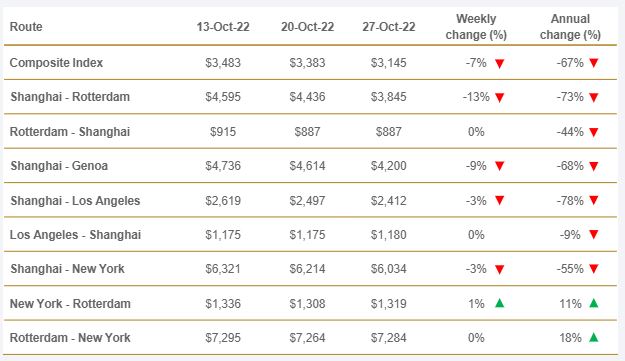
Task: Click the Route column header
Action: click(x=26, y=27)
